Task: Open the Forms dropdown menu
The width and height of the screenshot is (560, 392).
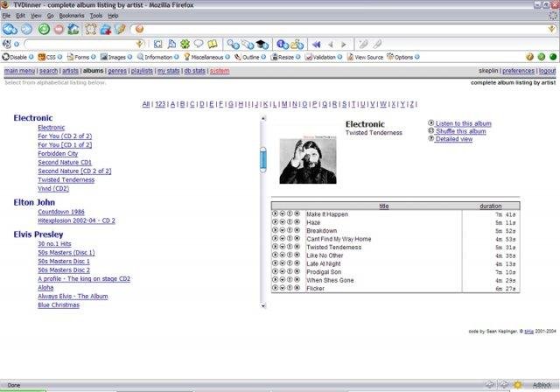Action: [81, 57]
